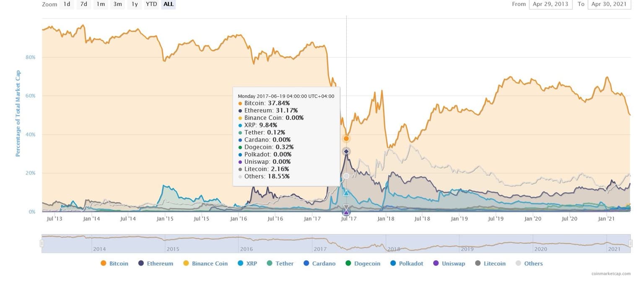Screen dimensions: 644x281
Task: Select the ALL zoom range
Action: (169, 4)
